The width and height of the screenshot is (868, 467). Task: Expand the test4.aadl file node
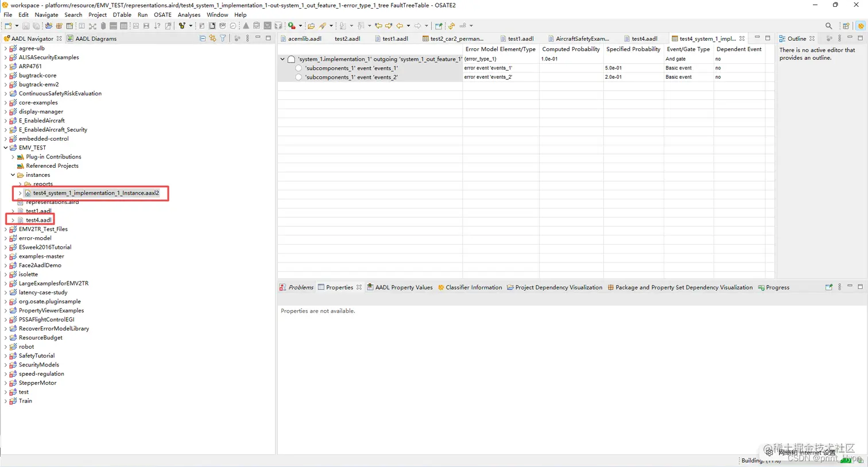tap(13, 220)
